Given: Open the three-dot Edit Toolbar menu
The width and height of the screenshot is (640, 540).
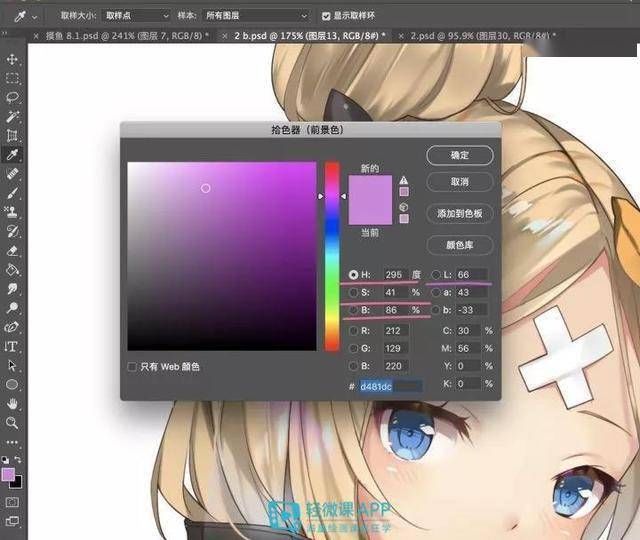Looking at the screenshot, I should tap(12, 442).
